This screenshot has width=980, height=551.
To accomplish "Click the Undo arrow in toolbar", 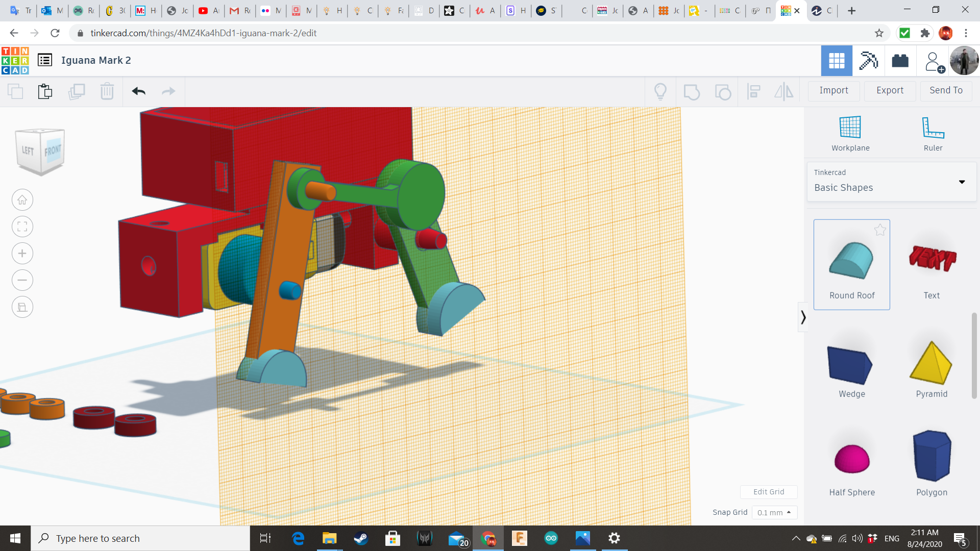I will tap(138, 91).
